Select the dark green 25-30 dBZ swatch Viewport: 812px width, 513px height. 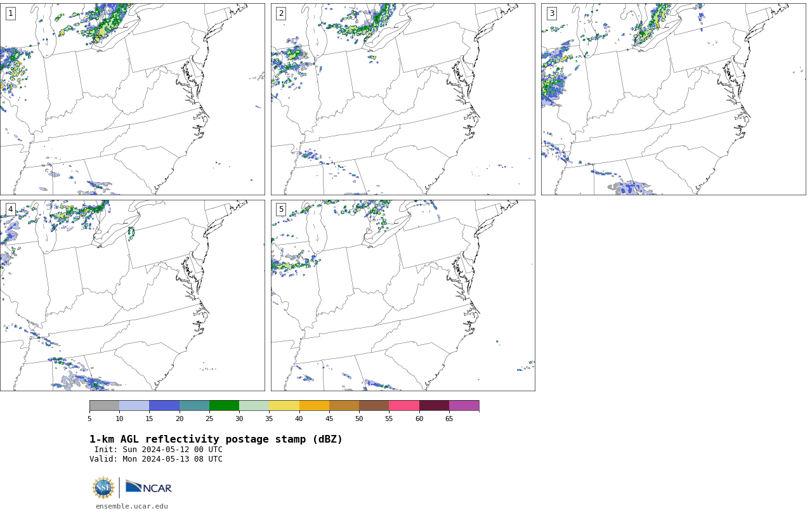pyautogui.click(x=224, y=406)
